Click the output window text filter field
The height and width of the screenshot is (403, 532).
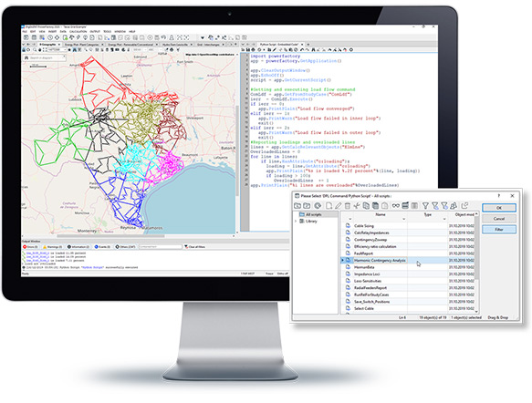click(x=160, y=247)
